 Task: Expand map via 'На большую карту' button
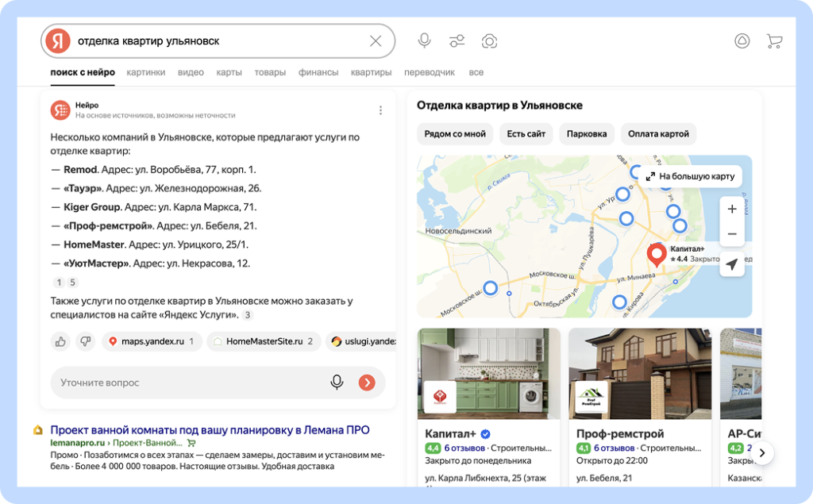tap(690, 176)
